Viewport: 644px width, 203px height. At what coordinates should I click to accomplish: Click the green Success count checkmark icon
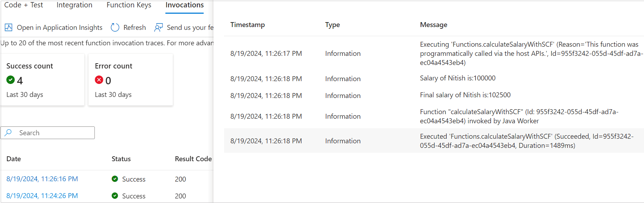(x=11, y=80)
